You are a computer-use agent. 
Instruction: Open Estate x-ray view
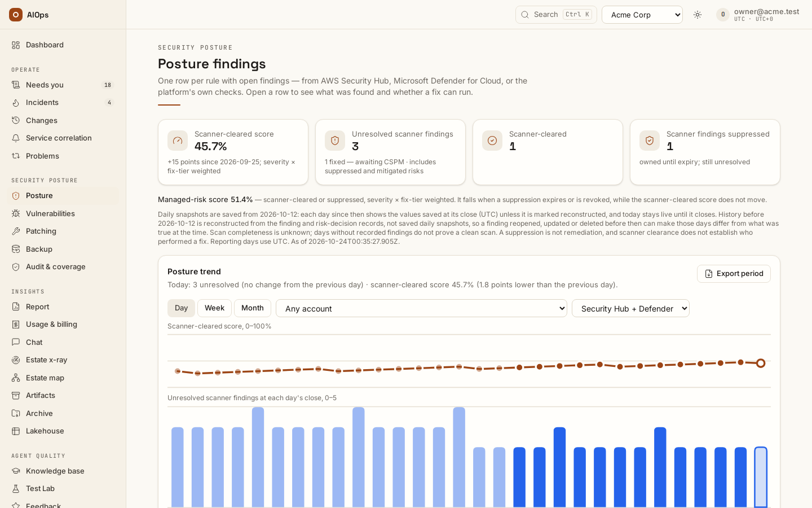[x=63, y=360]
